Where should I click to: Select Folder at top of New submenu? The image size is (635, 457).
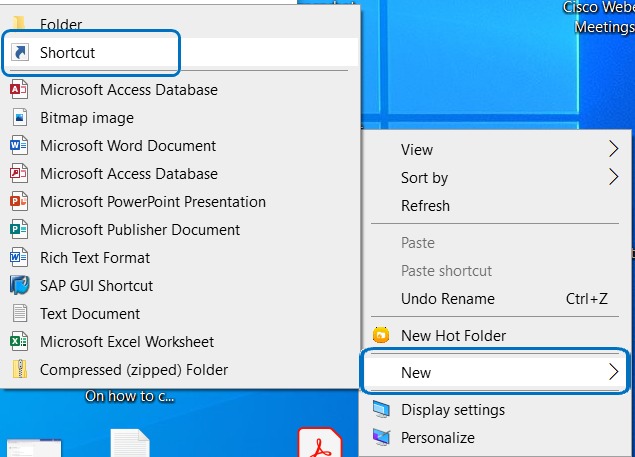[x=61, y=23]
